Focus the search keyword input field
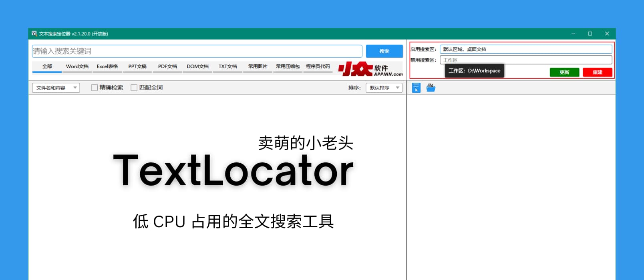644x280 pixels. pyautogui.click(x=197, y=51)
